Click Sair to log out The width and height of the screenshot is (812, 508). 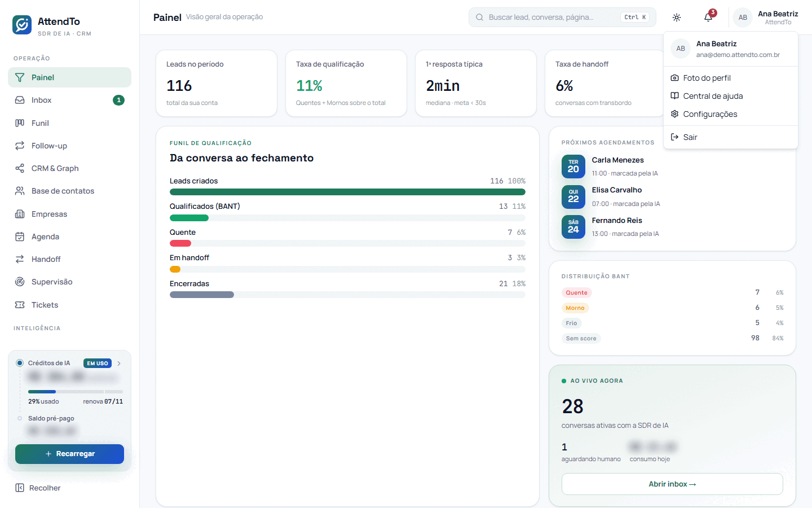click(731, 137)
